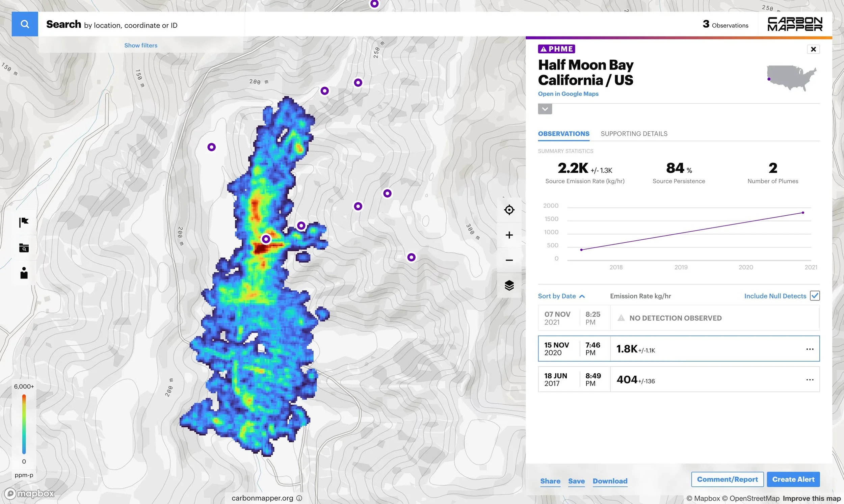Click the purple marker inside the plume

point(266,239)
